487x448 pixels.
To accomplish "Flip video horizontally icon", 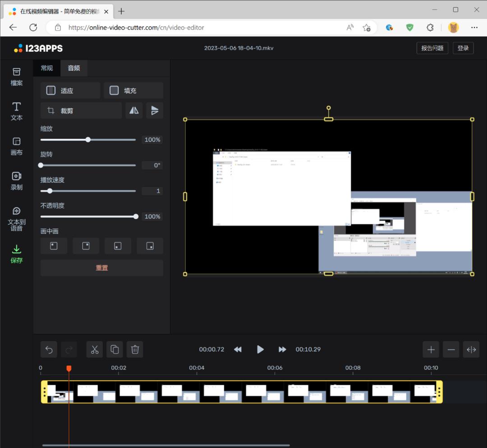I will click(x=134, y=110).
